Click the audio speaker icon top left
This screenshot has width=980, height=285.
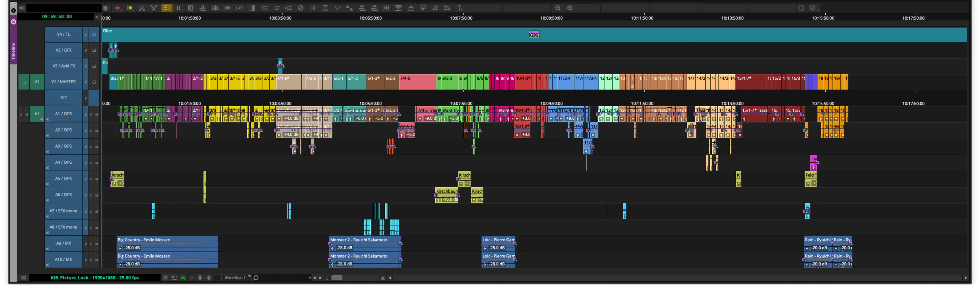(22, 8)
